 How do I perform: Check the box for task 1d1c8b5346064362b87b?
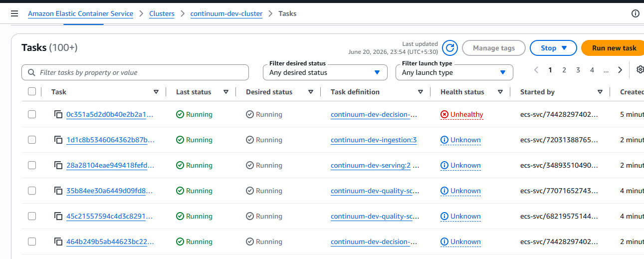[x=32, y=140]
